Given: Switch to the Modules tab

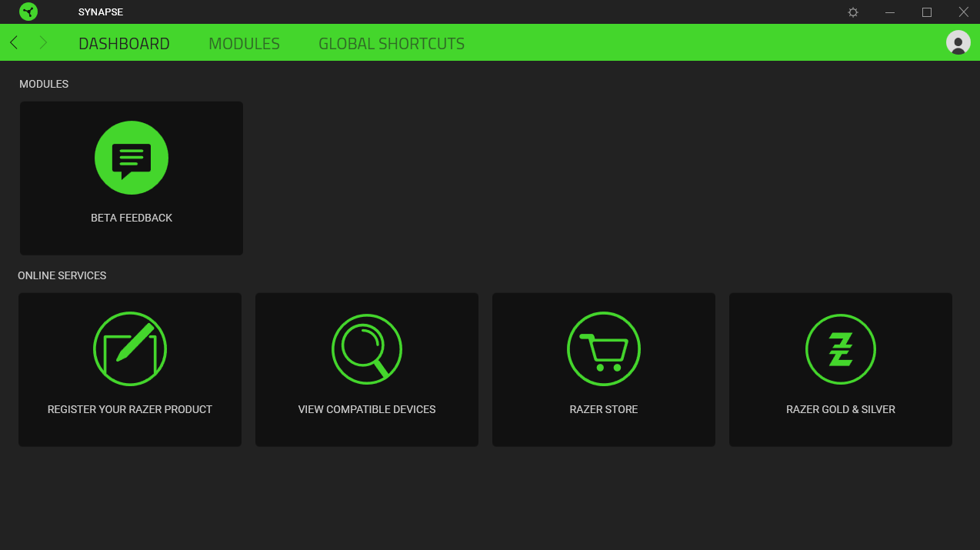Looking at the screenshot, I should click(x=244, y=44).
